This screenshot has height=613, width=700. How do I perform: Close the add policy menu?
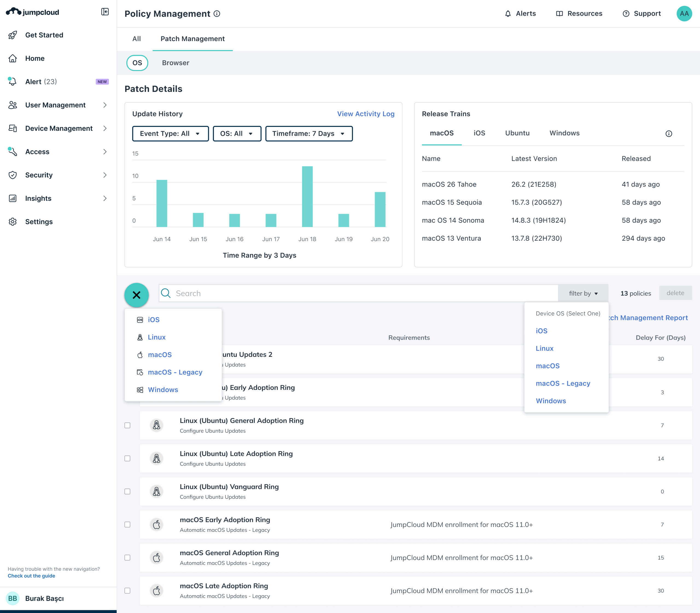click(x=136, y=295)
